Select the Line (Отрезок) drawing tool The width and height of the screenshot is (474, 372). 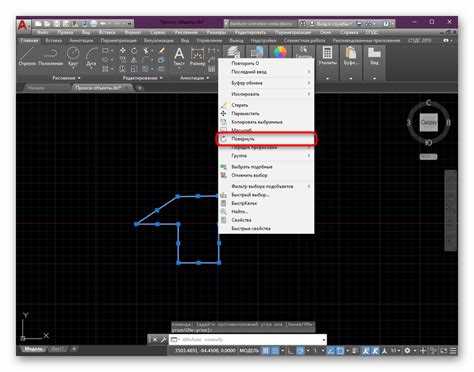[27, 56]
